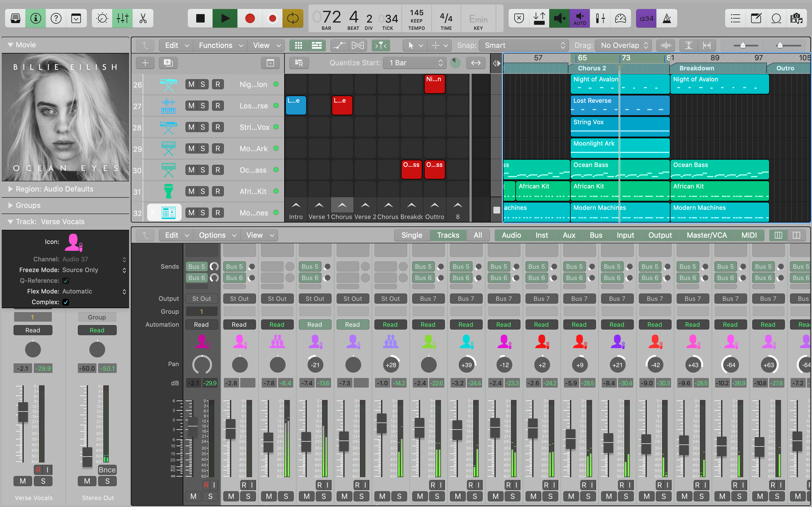Mute the African Kit track

pyautogui.click(x=191, y=192)
